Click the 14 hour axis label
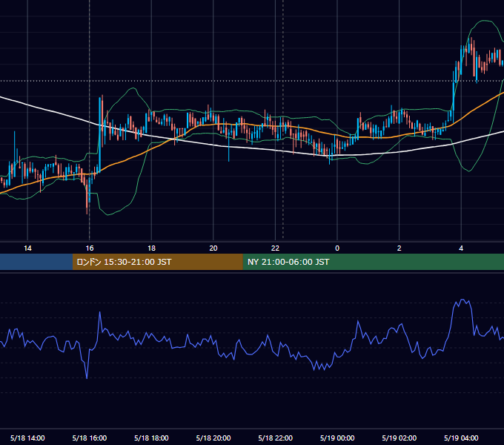The image size is (504, 445). [27, 248]
